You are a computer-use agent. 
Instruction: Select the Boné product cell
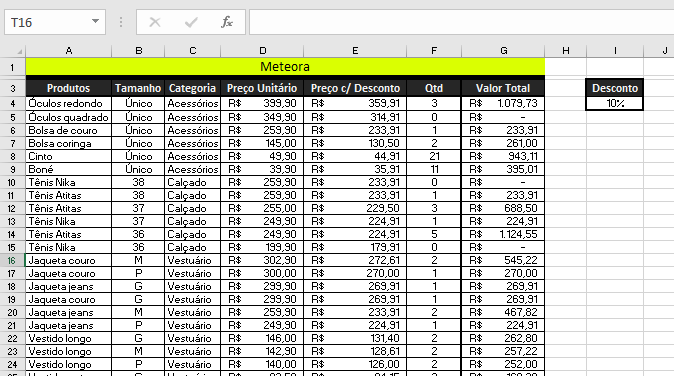tap(68, 169)
